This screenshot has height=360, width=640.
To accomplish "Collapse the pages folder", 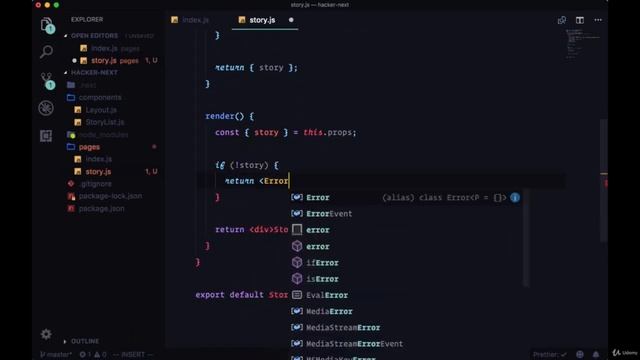I will (x=89, y=147).
